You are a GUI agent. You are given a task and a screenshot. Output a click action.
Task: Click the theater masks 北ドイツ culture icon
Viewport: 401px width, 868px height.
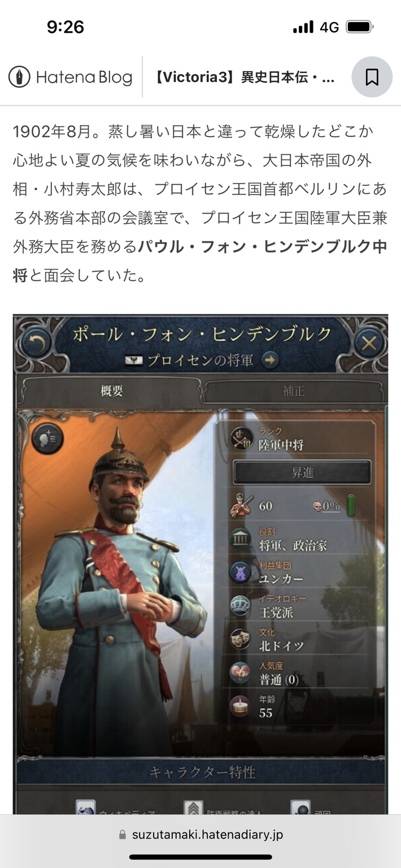click(x=240, y=639)
